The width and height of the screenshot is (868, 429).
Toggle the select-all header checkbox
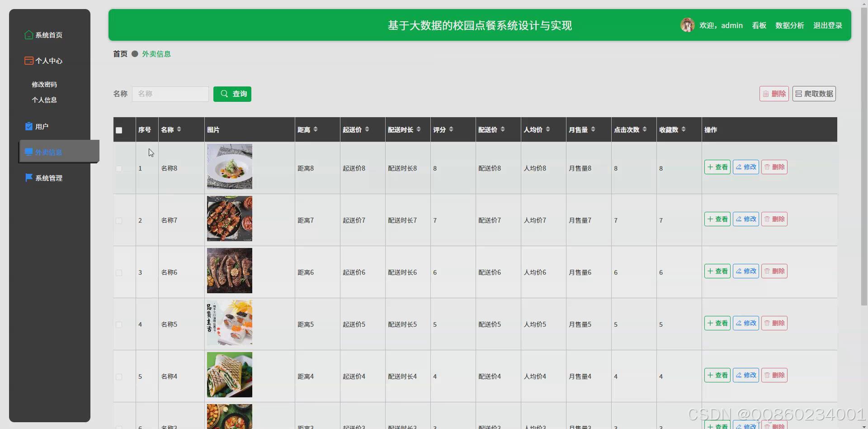pos(119,130)
